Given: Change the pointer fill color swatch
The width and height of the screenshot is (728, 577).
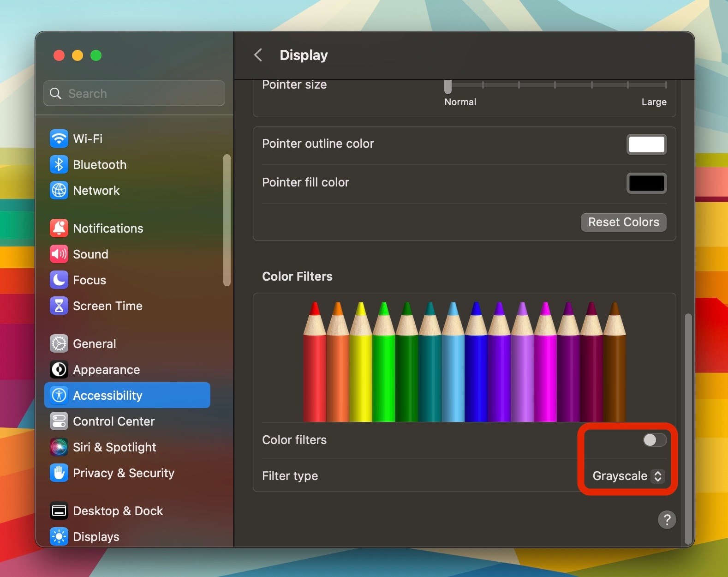Looking at the screenshot, I should coord(646,183).
